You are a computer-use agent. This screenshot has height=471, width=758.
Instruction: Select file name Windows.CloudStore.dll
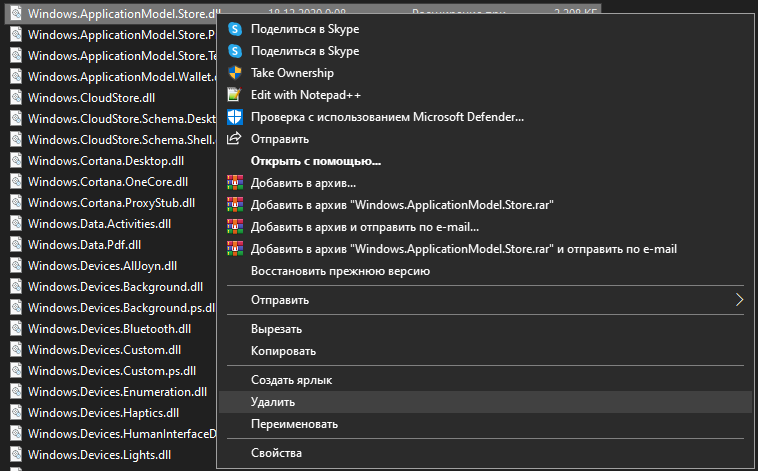point(91,98)
